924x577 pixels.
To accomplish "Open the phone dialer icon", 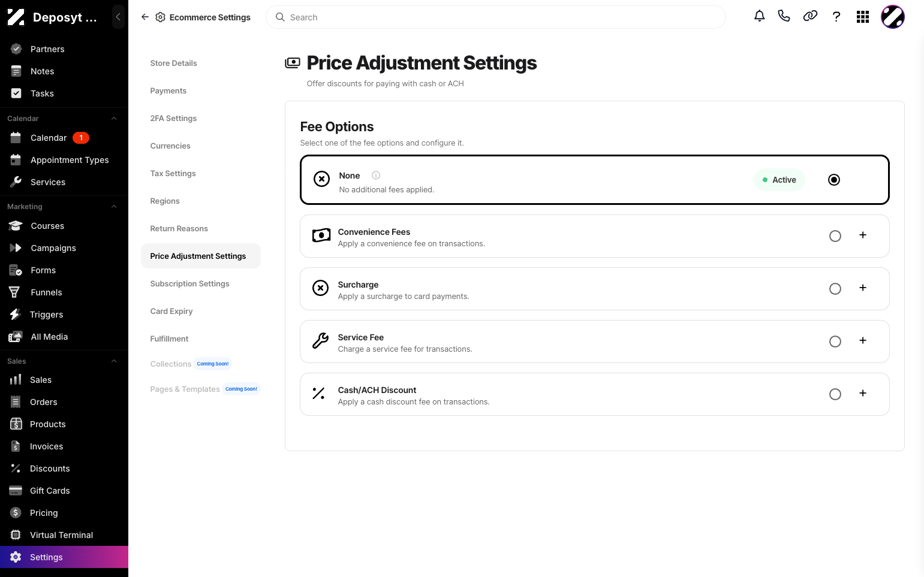I will (x=784, y=16).
